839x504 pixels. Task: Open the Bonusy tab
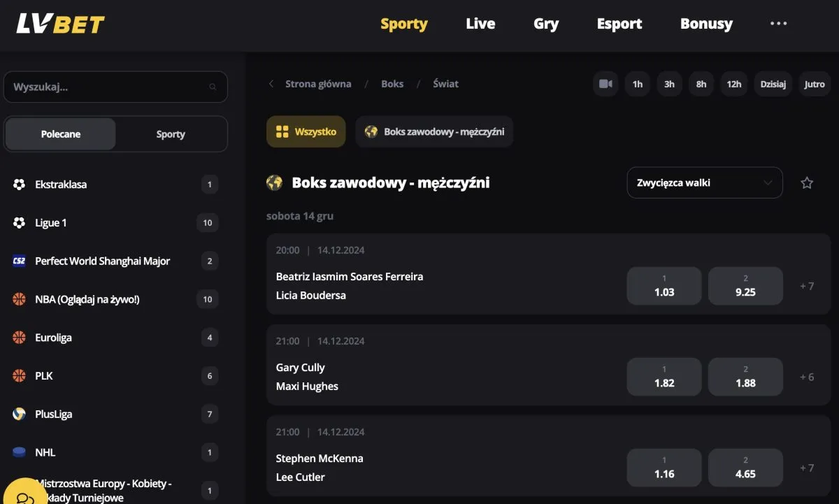[x=706, y=24]
